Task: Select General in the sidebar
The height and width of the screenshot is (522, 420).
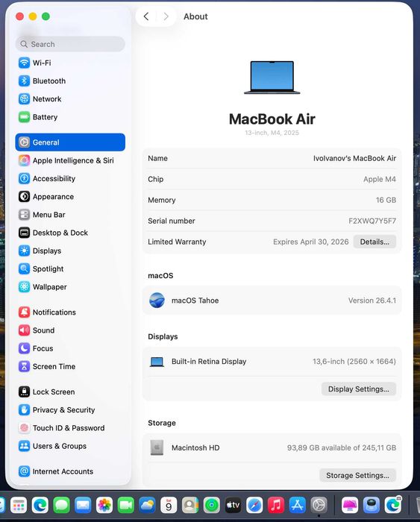Action: coord(70,142)
